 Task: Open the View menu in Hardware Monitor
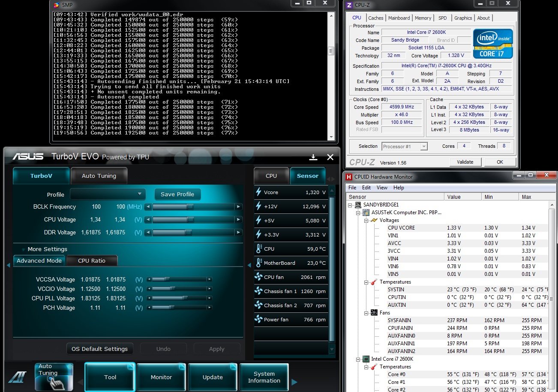point(382,188)
